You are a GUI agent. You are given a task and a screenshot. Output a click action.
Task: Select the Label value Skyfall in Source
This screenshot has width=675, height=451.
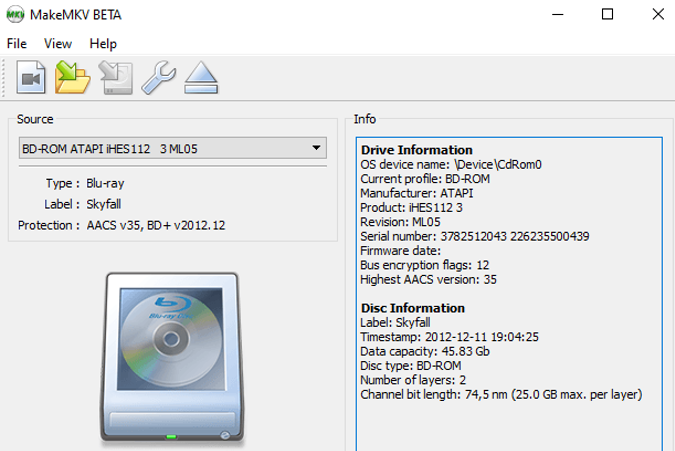pyautogui.click(x=103, y=204)
